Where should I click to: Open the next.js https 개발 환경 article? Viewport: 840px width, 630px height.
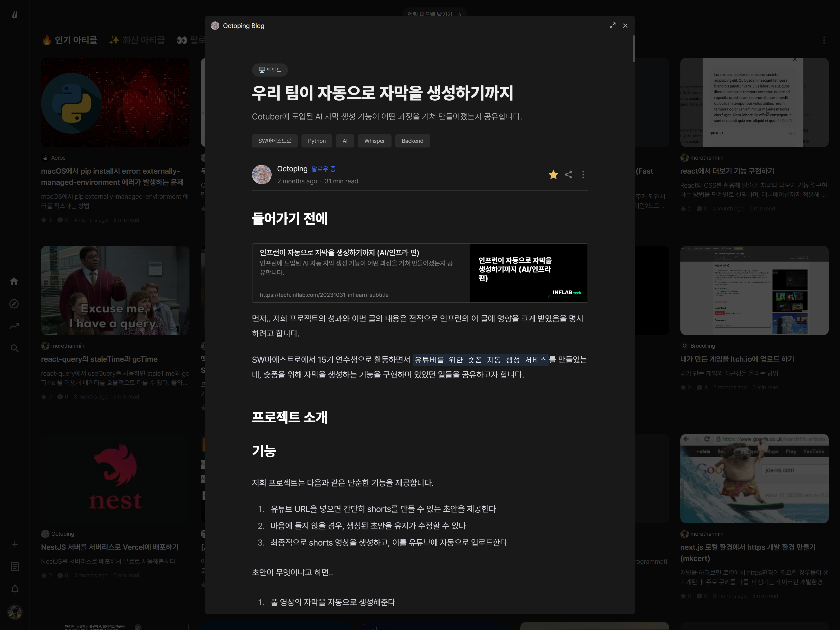pos(748,553)
